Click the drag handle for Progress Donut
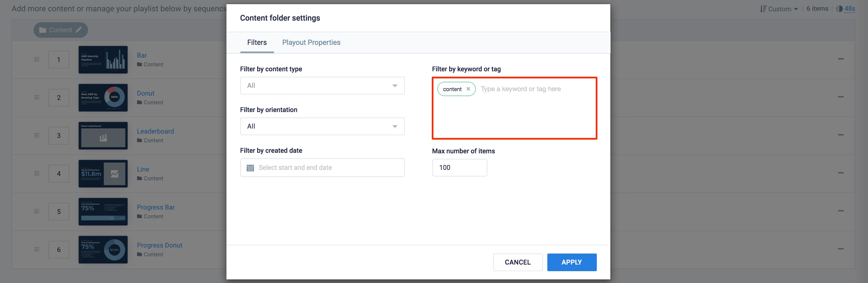Viewport: 868px width, 283px height. [x=37, y=250]
